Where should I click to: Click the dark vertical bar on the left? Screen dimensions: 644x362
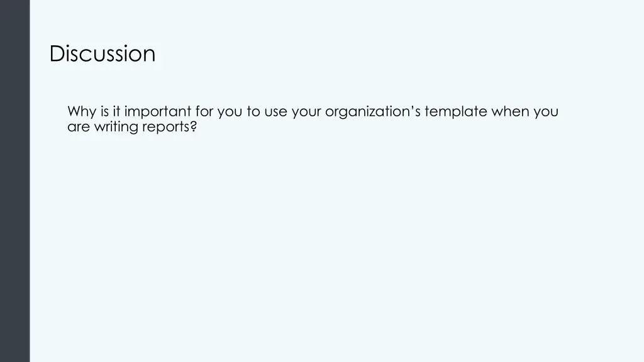click(15, 181)
